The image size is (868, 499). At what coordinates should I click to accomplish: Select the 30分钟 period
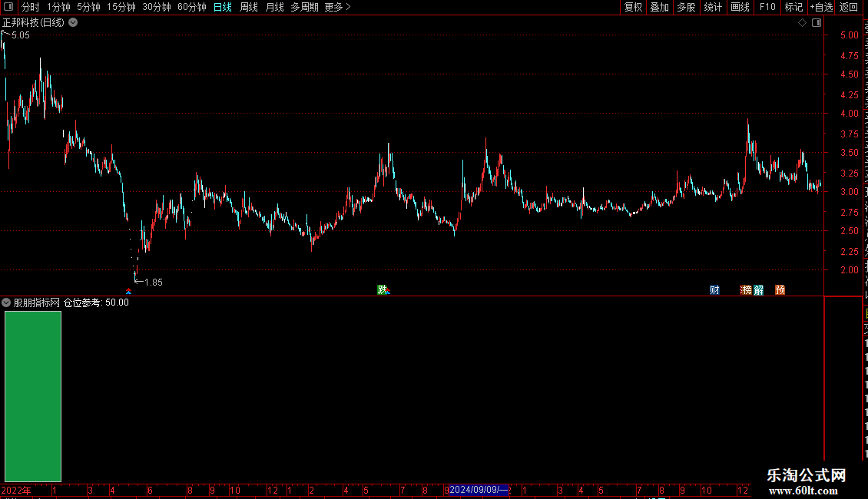[x=157, y=7]
